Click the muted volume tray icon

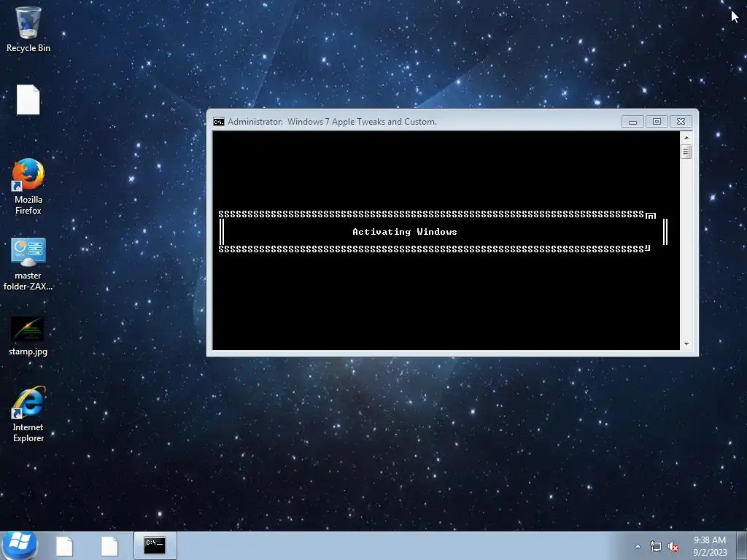(x=673, y=547)
